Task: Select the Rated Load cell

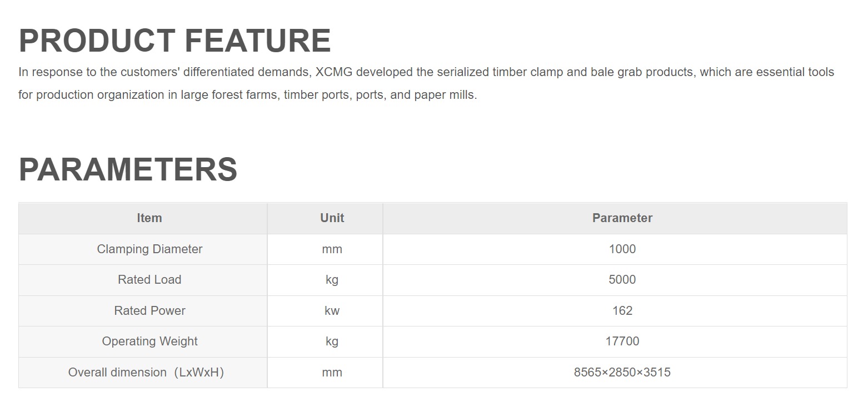Action: click(x=149, y=280)
